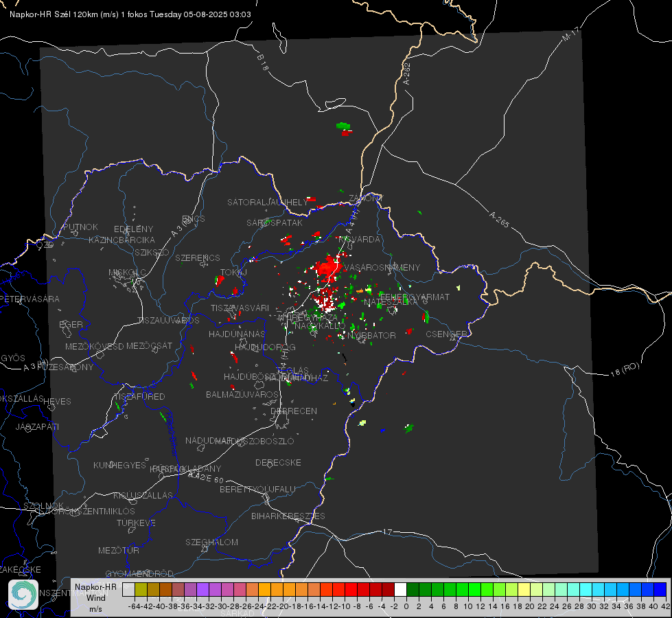Click the purple legend swatch between -34 and -32
The height and width of the screenshot is (618, 672).
(202, 590)
